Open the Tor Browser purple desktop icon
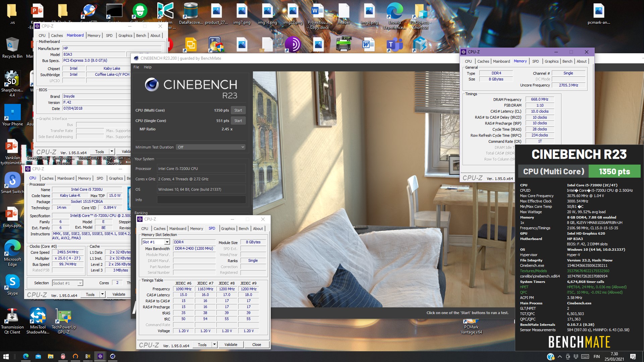 (x=292, y=45)
